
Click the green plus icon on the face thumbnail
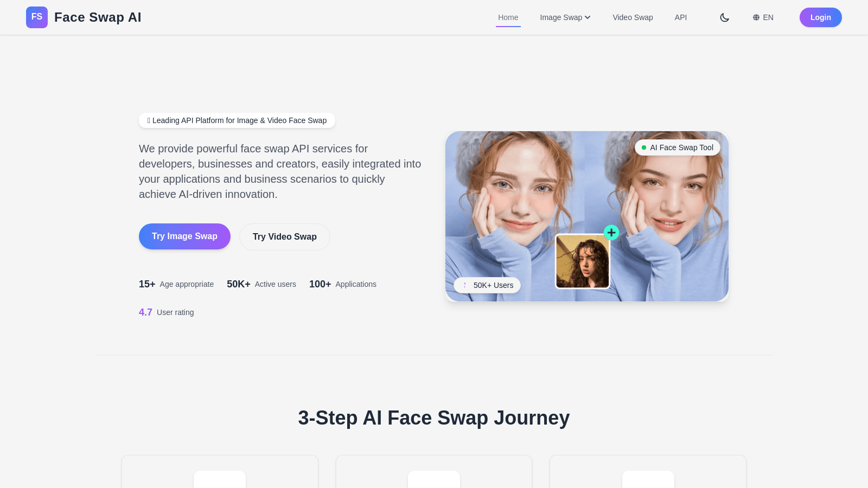coord(611,233)
